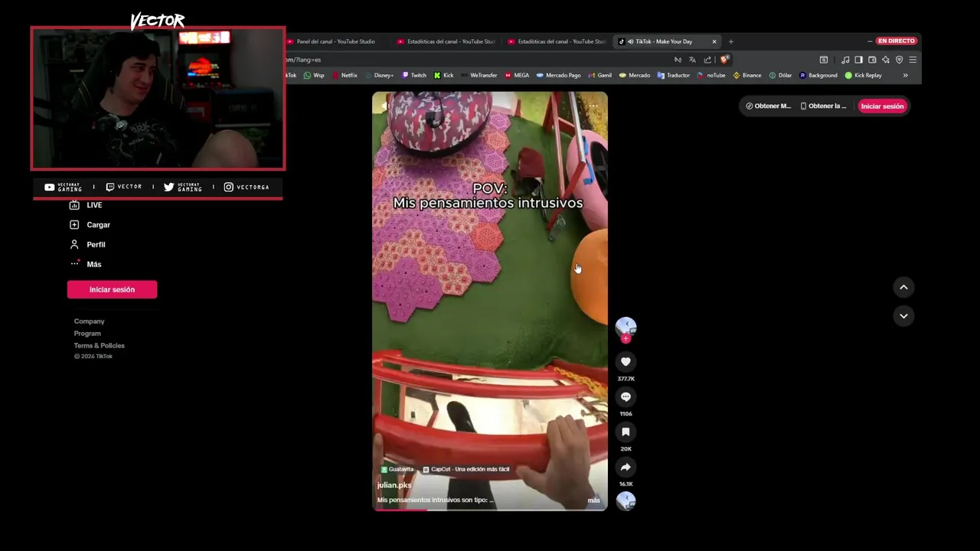980x551 pixels.
Task: Open the spinning sound disc at bottom
Action: point(626,500)
